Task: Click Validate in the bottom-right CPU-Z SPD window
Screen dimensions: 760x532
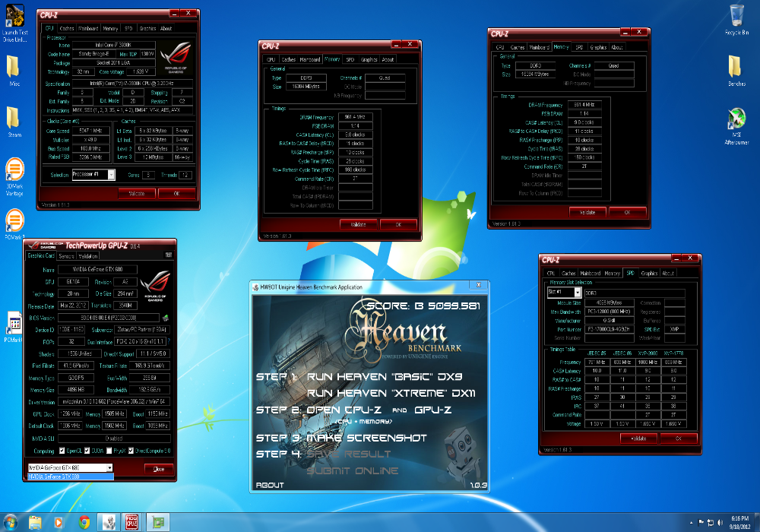Action: [x=638, y=438]
